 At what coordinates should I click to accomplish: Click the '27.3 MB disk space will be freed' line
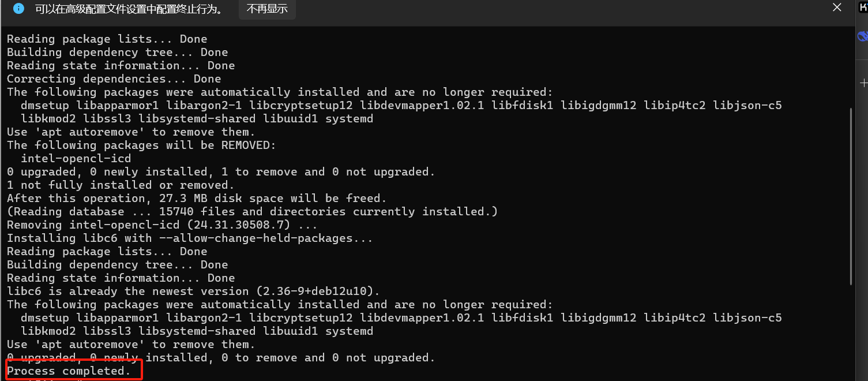(197, 199)
